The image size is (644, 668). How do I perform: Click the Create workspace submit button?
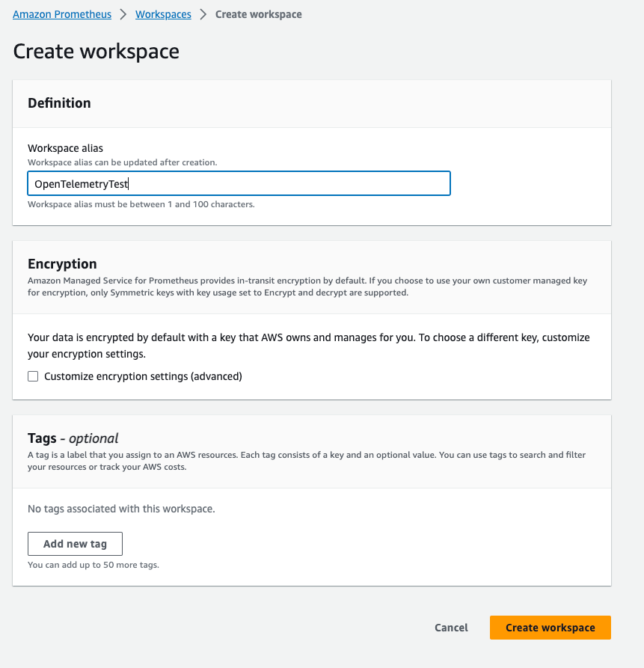pyautogui.click(x=550, y=628)
